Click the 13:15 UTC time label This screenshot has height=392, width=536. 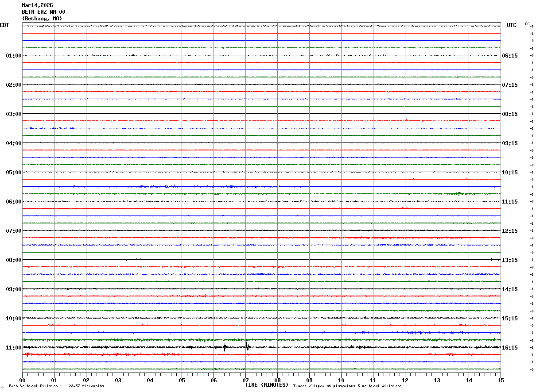point(509,260)
